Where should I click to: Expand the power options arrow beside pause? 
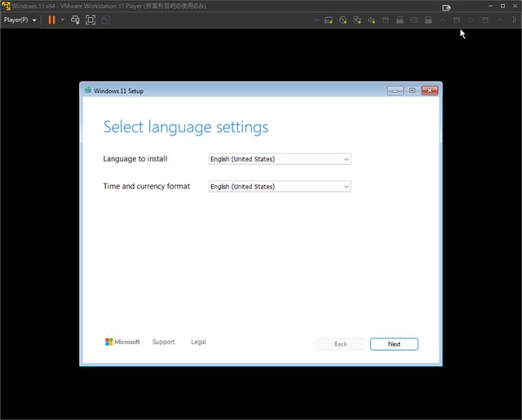pyautogui.click(x=62, y=20)
